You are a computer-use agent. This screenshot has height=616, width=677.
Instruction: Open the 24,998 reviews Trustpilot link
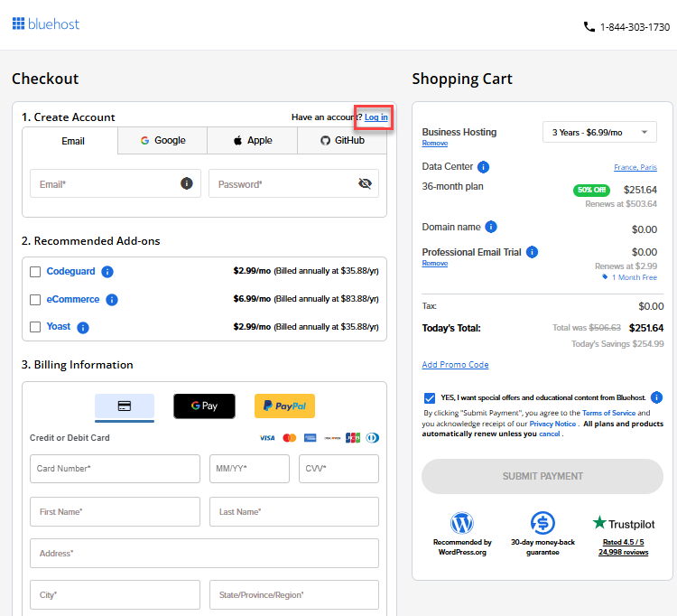coord(623,553)
